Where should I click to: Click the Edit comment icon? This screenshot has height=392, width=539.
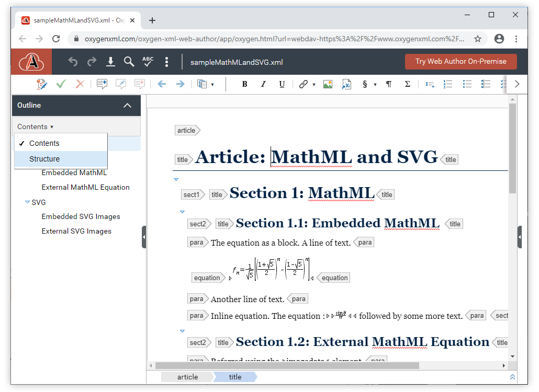tap(121, 84)
